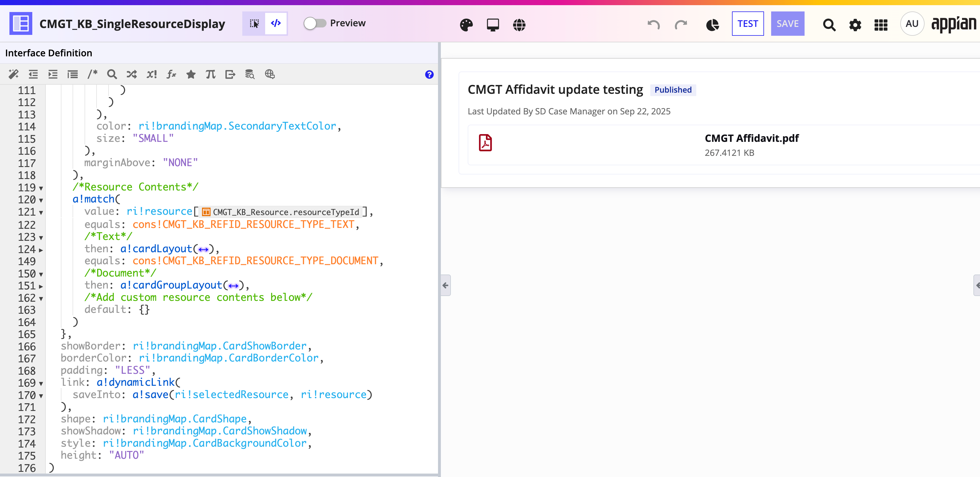Switch to Design Mode view
The width and height of the screenshot is (980, 477).
point(254,24)
